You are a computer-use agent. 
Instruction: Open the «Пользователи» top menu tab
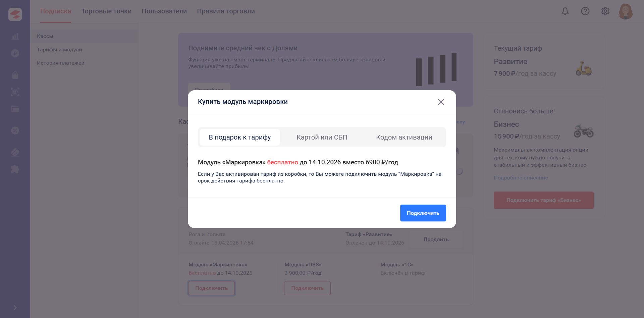164,11
